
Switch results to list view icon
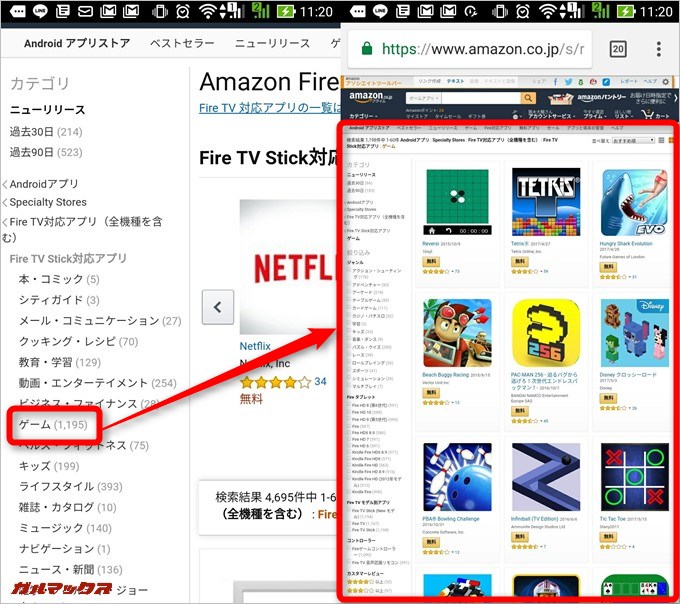click(x=661, y=140)
